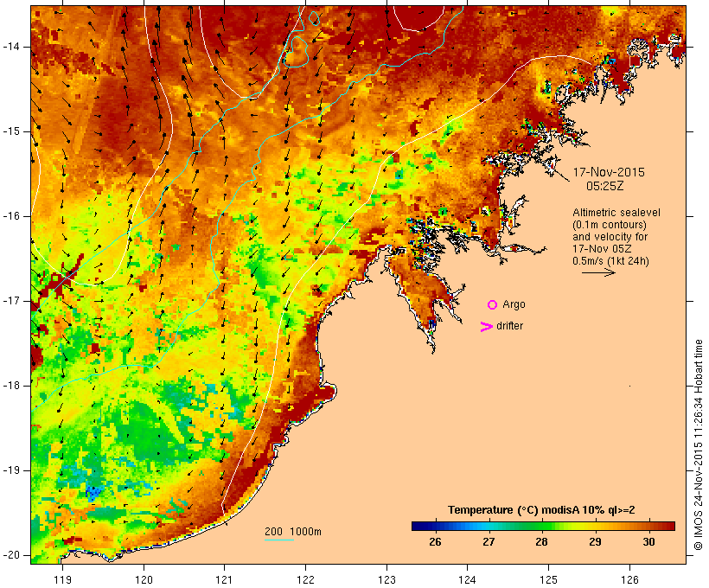Click the '0.5m/s (1kt 24h)' text
709x588 pixels.
pyautogui.click(x=610, y=261)
